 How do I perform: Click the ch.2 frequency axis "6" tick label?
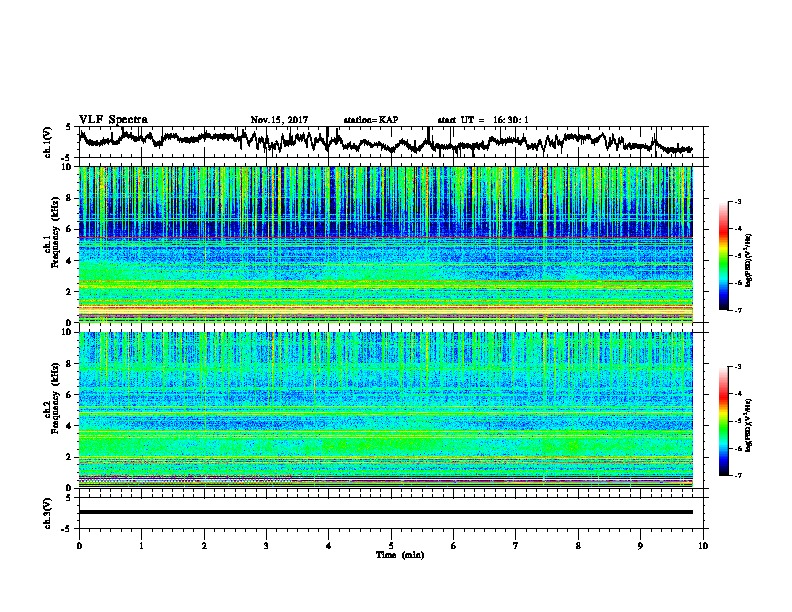(x=69, y=394)
